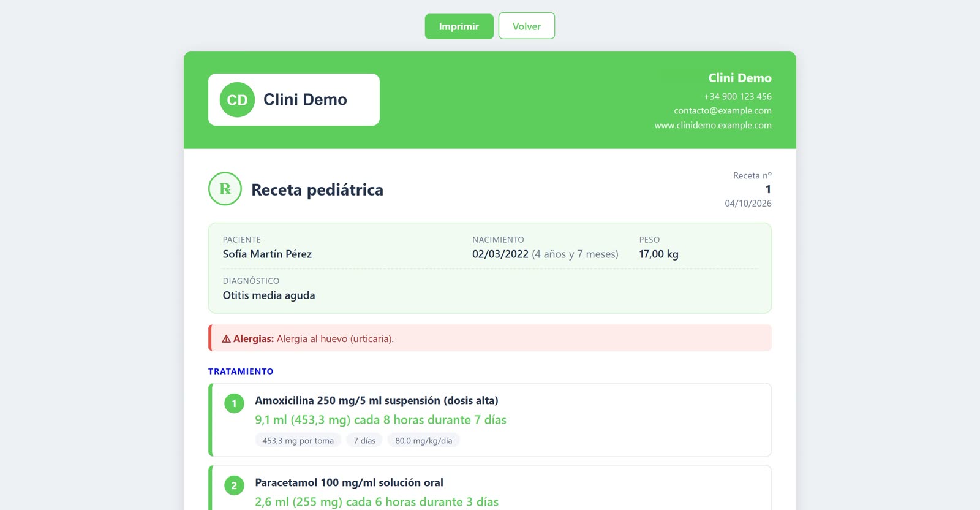Click the PACIENTE field label
The height and width of the screenshot is (510, 980).
242,240
